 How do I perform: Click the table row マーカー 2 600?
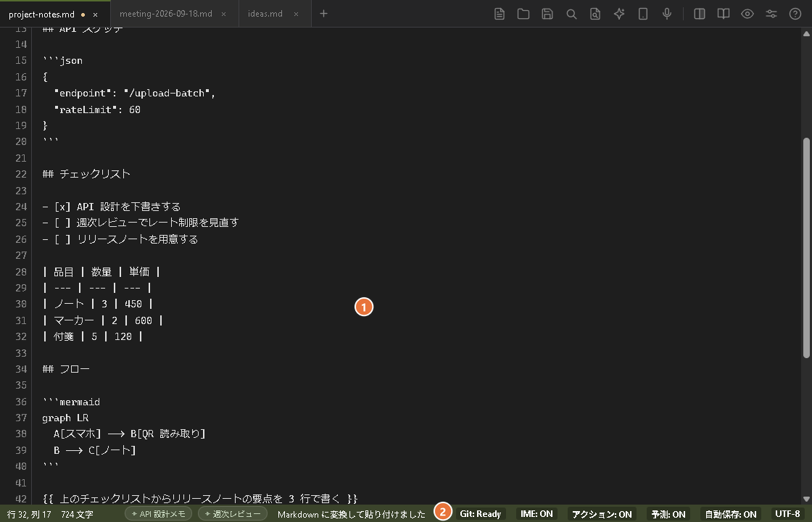click(103, 320)
